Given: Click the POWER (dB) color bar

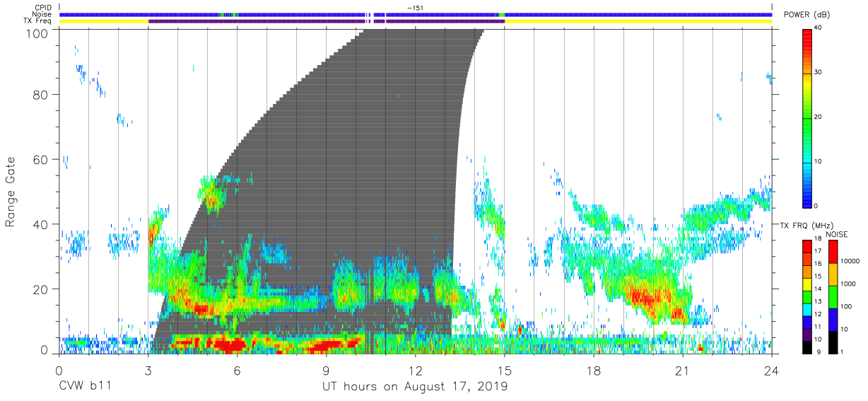Looking at the screenshot, I should coord(807,117).
